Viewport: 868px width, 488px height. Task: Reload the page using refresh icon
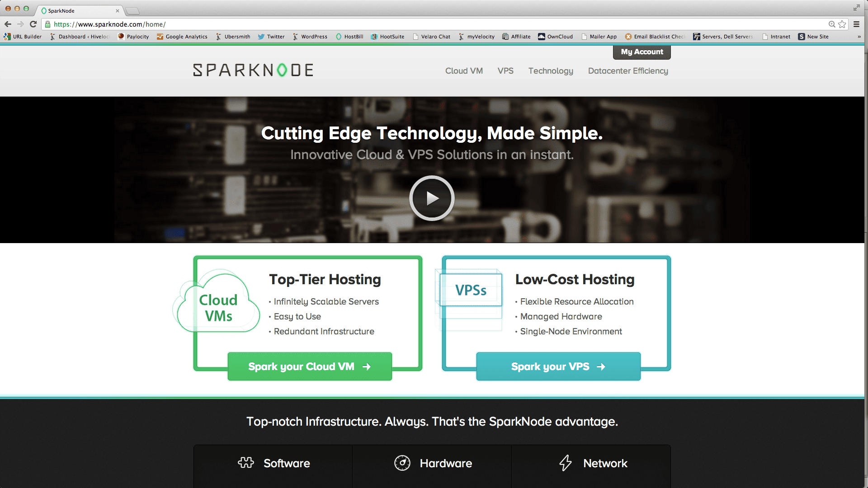(x=33, y=24)
